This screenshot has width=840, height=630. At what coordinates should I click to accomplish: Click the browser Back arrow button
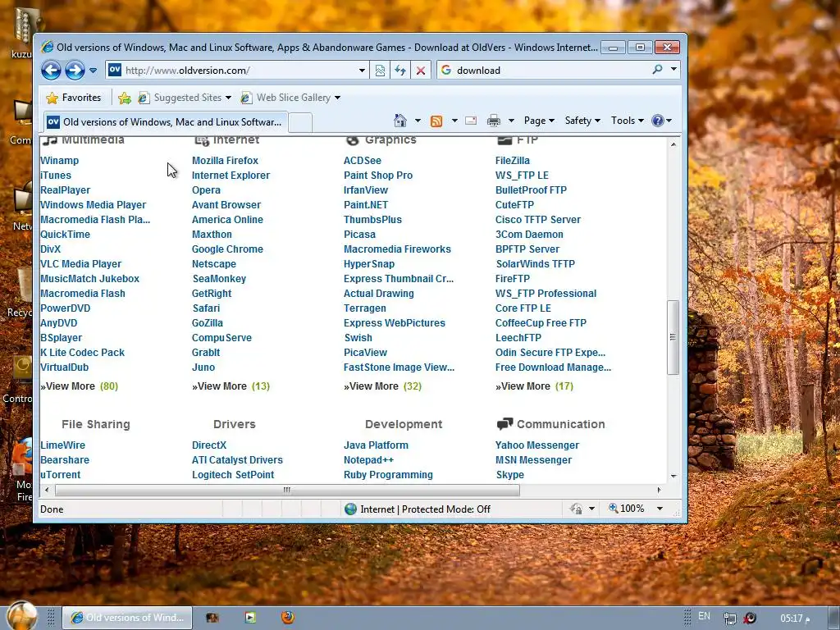pyautogui.click(x=51, y=71)
